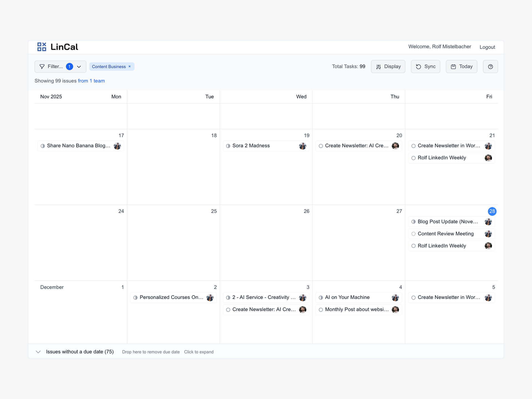Select highlighted date 28 in calendar
This screenshot has width=532, height=399.
click(492, 211)
